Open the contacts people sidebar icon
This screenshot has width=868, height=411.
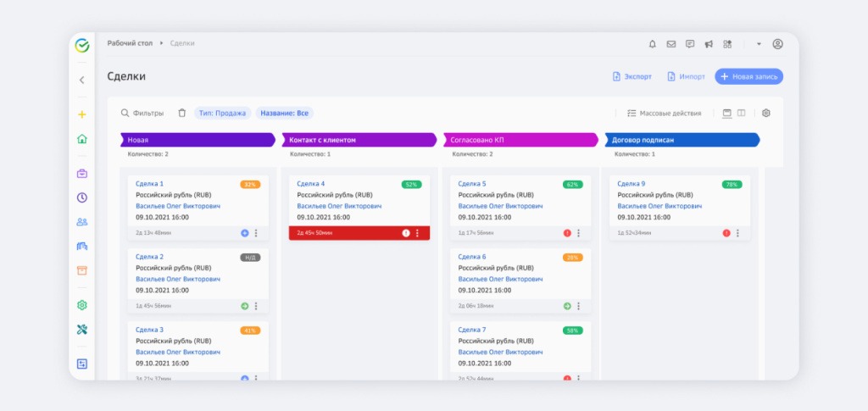[x=82, y=222]
